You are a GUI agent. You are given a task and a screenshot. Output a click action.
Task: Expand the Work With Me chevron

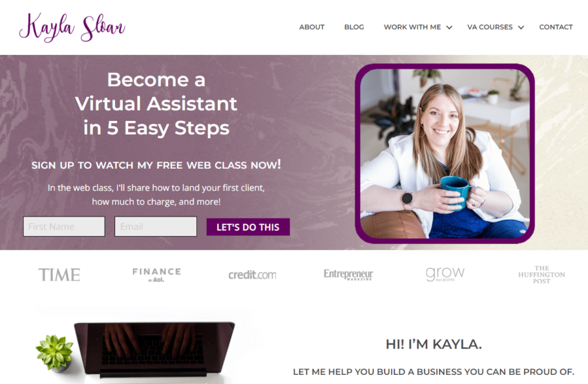[x=449, y=27]
